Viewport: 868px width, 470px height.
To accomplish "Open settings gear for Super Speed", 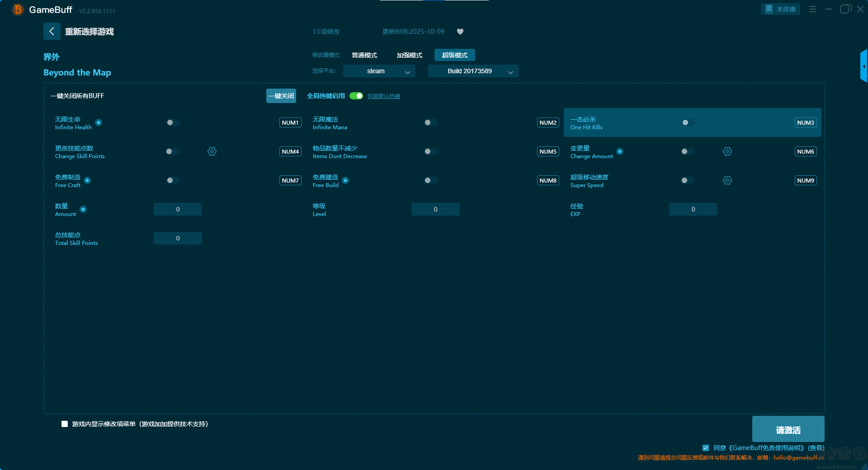I will coord(727,180).
